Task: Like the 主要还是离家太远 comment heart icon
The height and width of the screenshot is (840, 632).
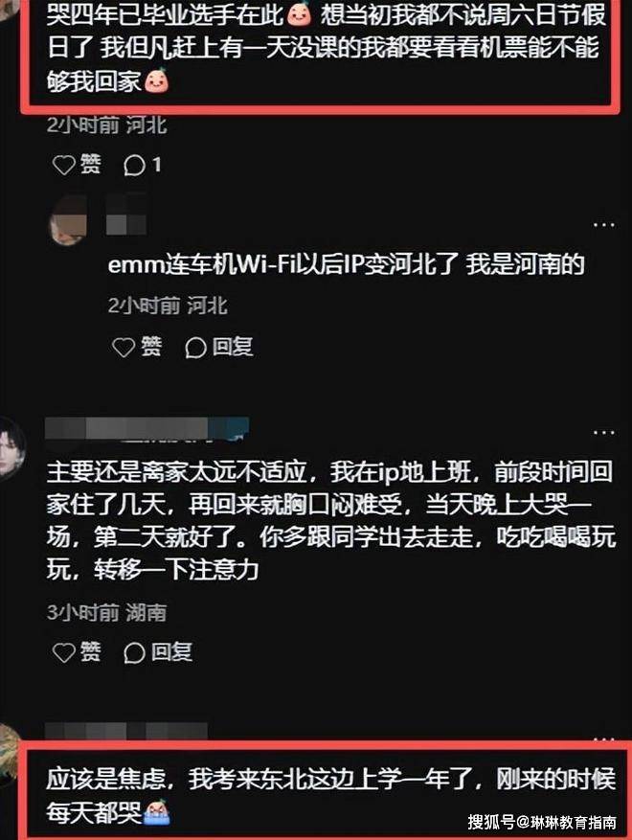Action: (x=64, y=652)
